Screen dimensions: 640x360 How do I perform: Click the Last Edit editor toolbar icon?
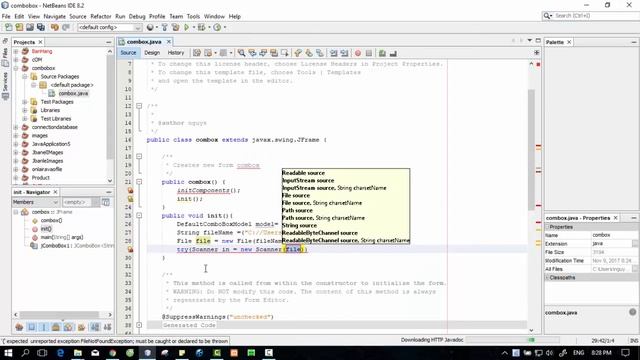(197, 53)
